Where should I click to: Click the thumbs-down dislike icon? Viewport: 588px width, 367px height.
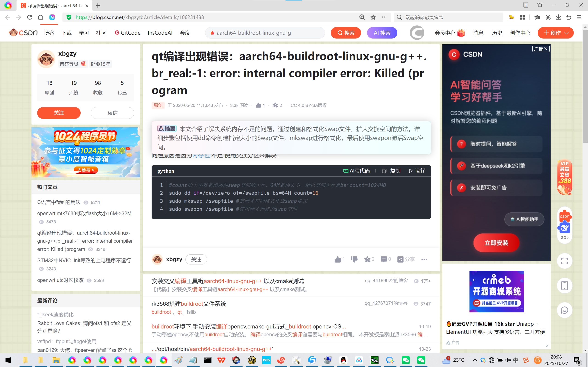[354, 259]
